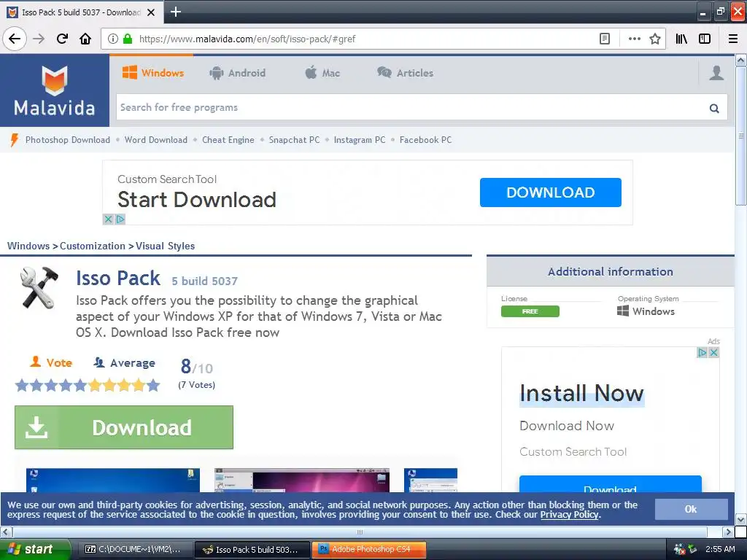Click AdChoices icon on sidebar ad
The width and height of the screenshot is (747, 560).
click(702, 352)
